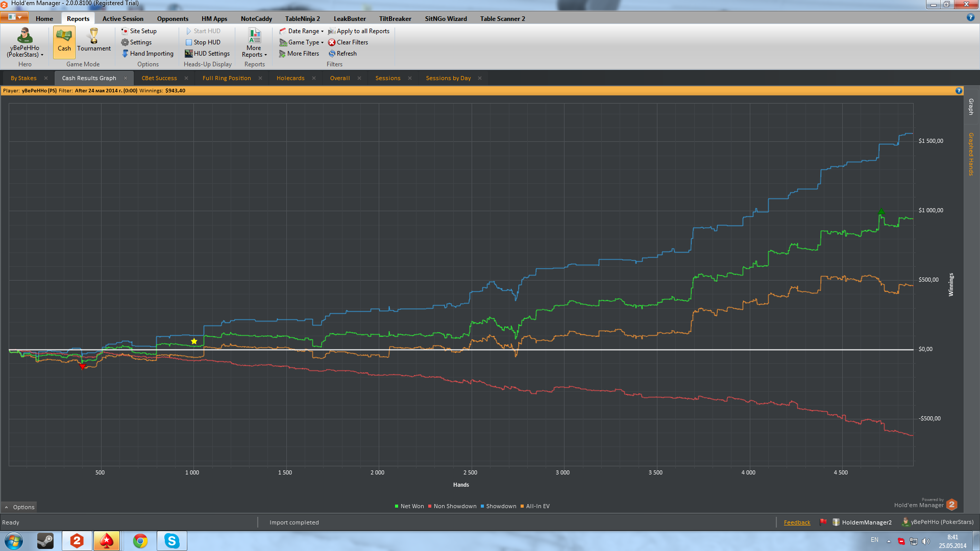
Task: Open the NoteCaddy tab
Action: click(x=256, y=19)
